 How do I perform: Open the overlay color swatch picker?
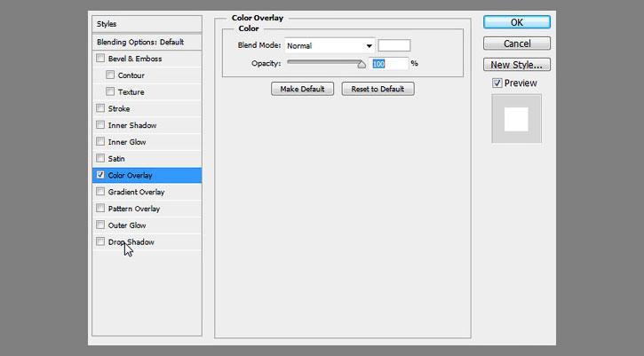click(x=394, y=45)
